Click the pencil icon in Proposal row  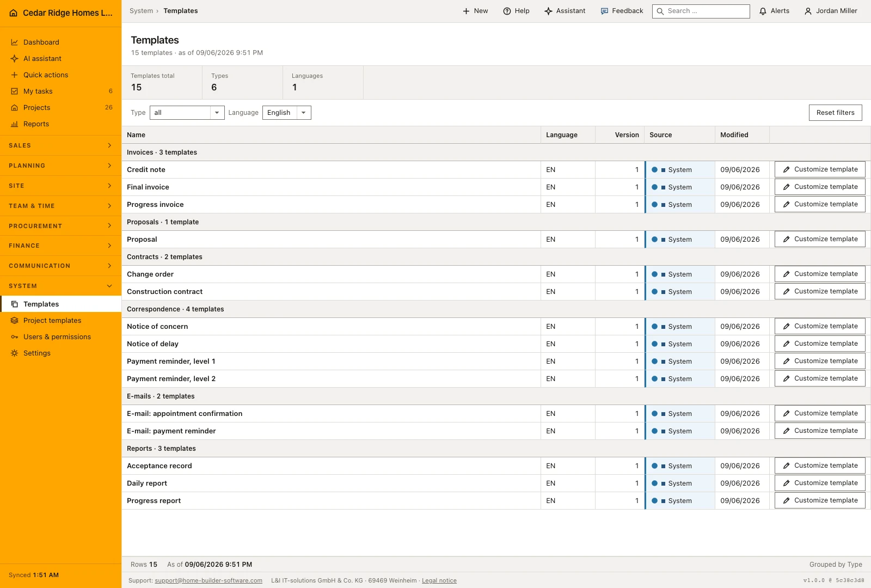point(786,240)
